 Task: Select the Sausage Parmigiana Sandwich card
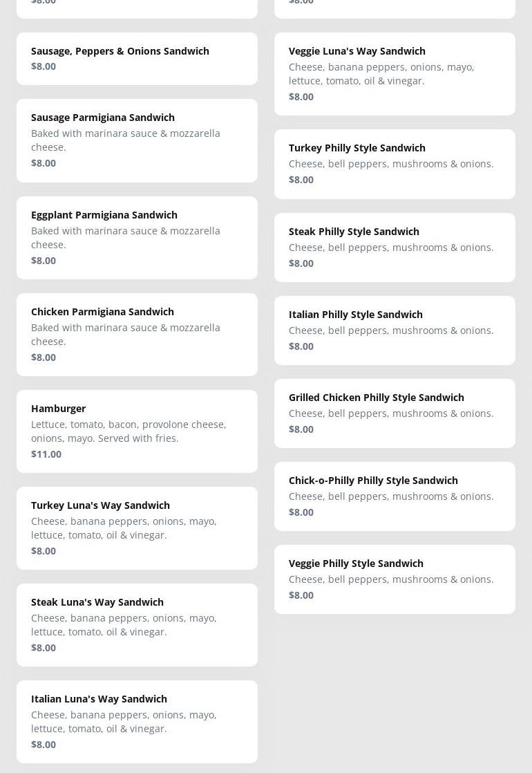pyautogui.click(x=137, y=140)
